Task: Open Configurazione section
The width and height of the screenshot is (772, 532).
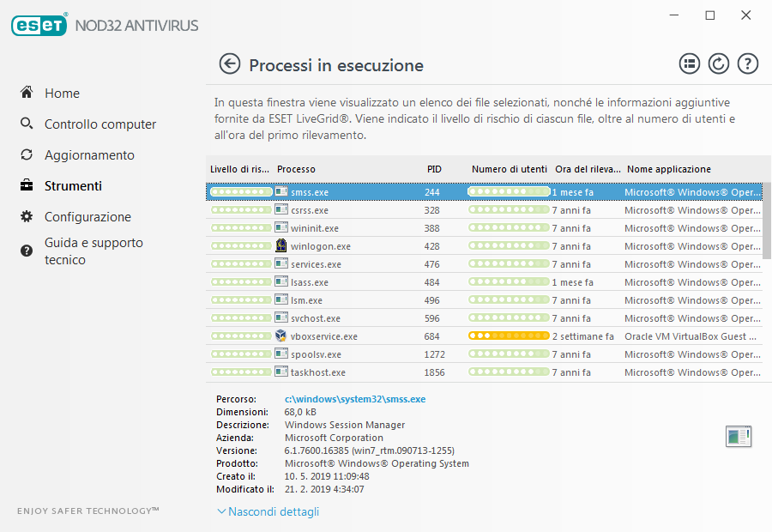Action: coord(88,217)
